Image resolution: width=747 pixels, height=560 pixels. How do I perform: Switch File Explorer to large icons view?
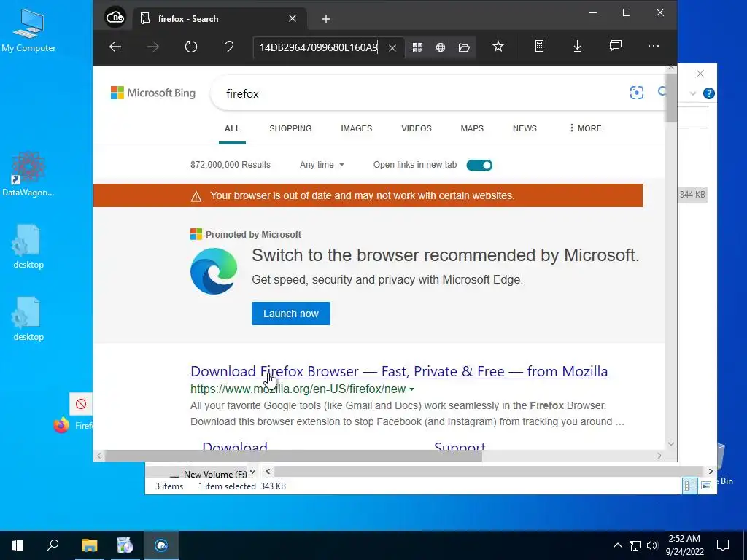click(706, 486)
